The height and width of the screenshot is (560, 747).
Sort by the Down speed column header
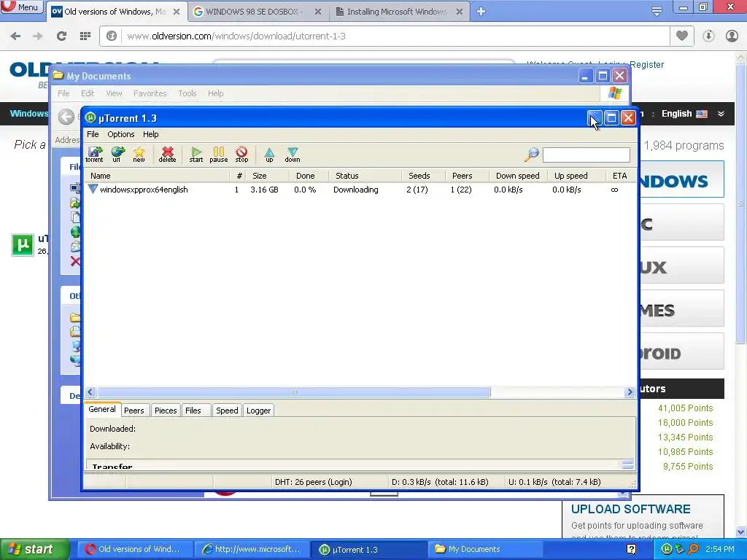518,176
